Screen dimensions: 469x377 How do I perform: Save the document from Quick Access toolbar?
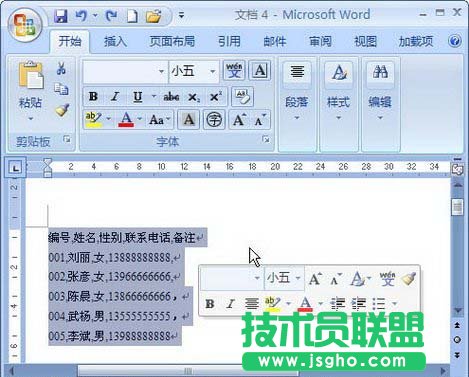[60, 16]
